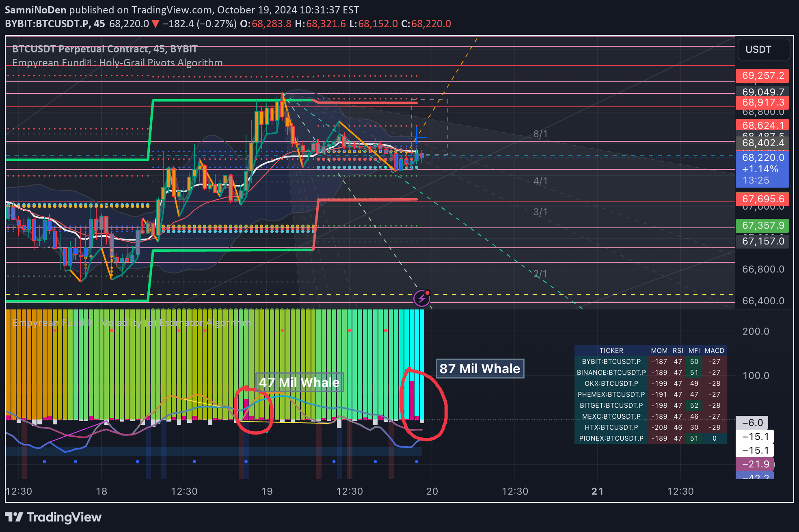Screen dimensions: 799x532
Task: Click PIONEX row MACD value 0
Action: [715, 438]
